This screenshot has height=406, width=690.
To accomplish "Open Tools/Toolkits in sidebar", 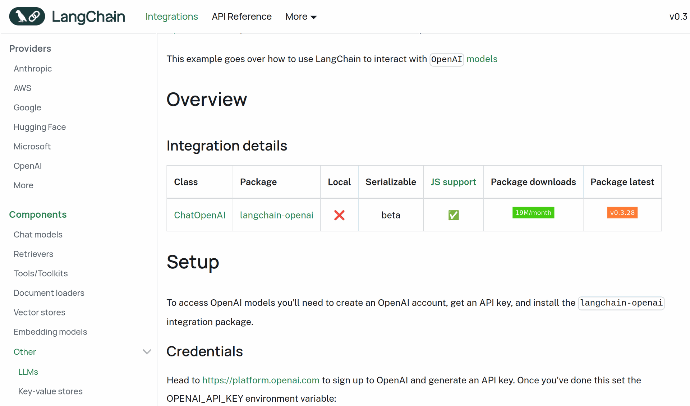I will [x=40, y=273].
